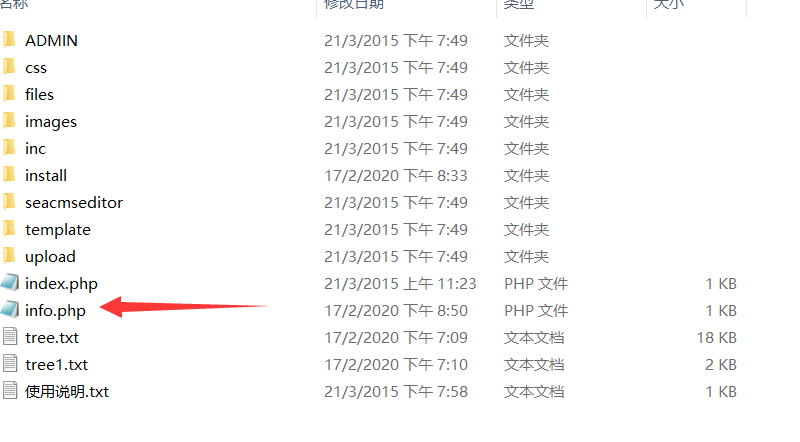The image size is (800, 442).
Task: Sort by the 大小 column header
Action: (x=668, y=5)
